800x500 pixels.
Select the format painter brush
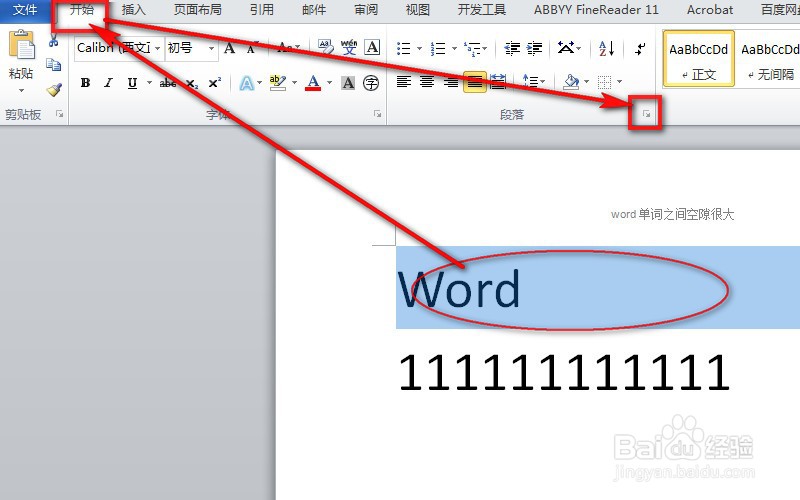(54, 90)
